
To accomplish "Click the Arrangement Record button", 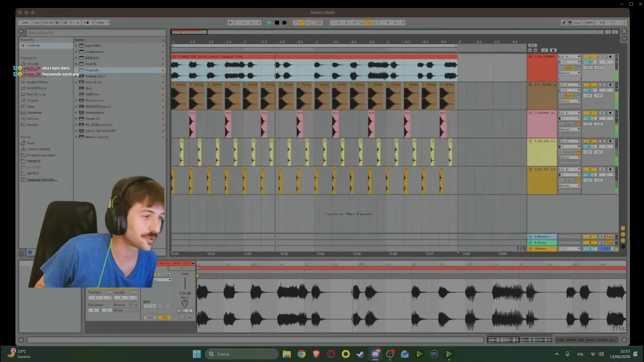I will tap(284, 23).
